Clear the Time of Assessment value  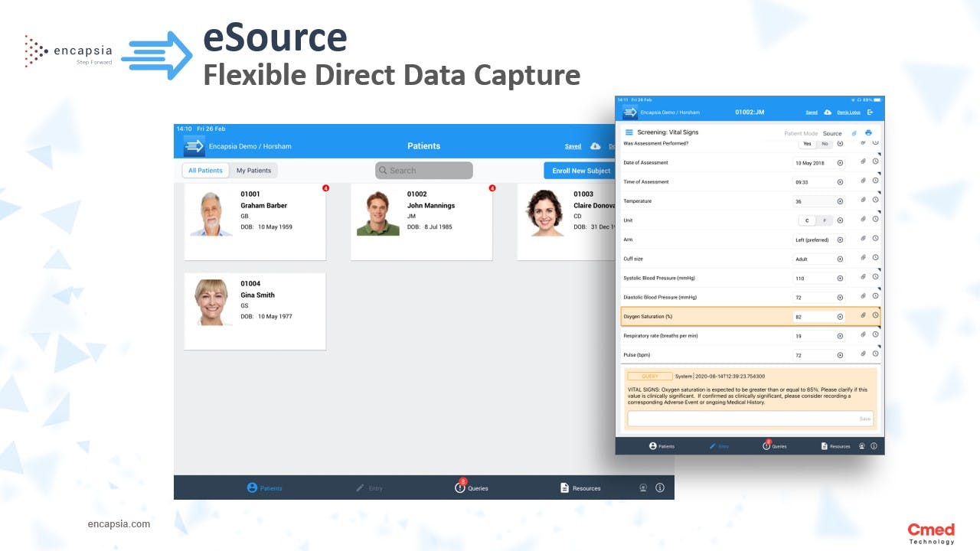click(840, 182)
